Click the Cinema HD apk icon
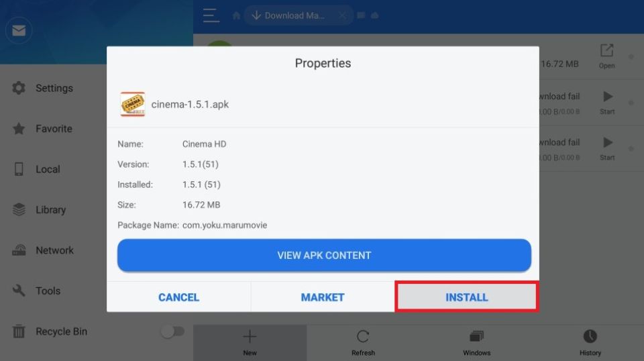Viewport: 644px width, 361px height. [133, 104]
